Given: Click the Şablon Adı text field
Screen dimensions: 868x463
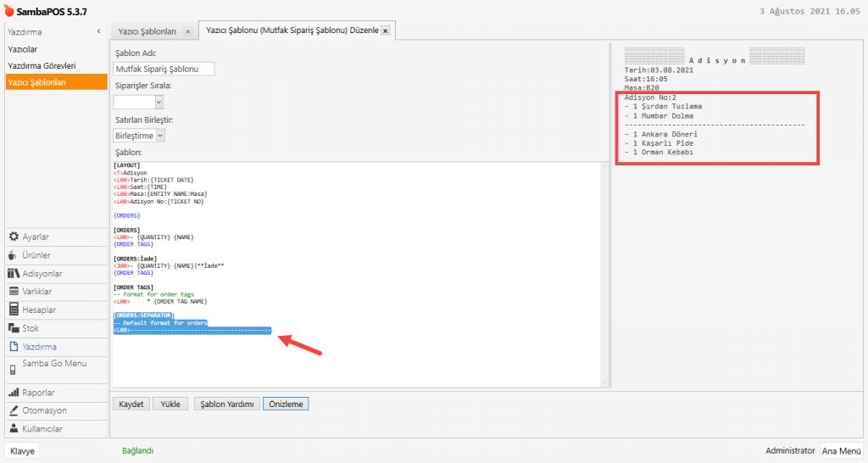Looking at the screenshot, I should [164, 69].
